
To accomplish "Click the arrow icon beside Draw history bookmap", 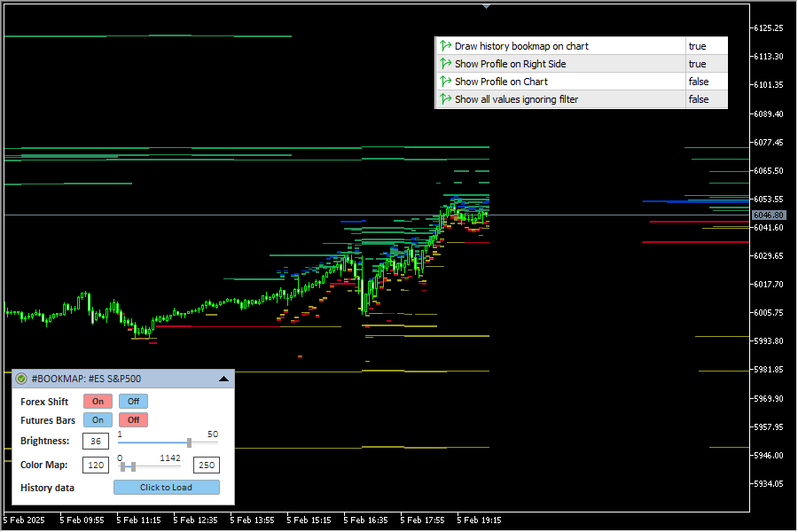I will tap(446, 46).
